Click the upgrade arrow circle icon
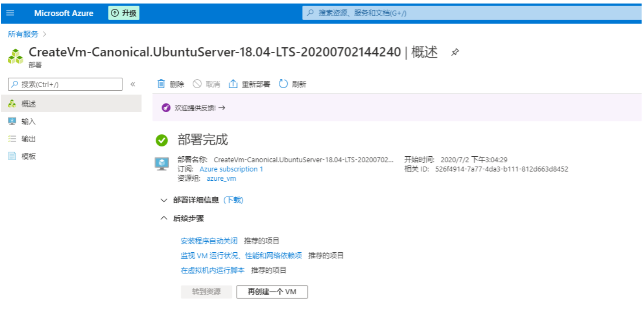644x316 pixels. click(x=115, y=13)
